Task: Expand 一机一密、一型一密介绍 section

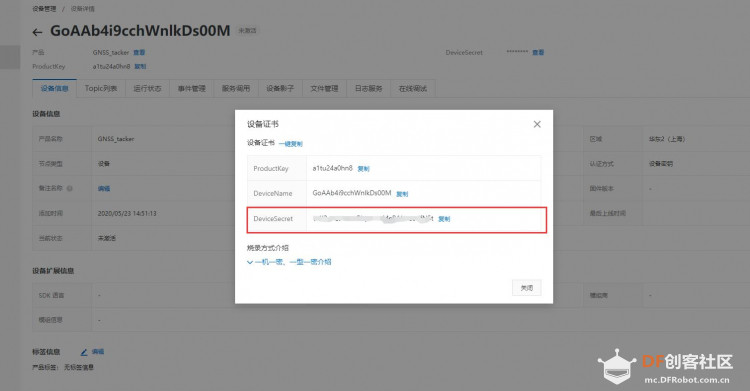Action: pos(289,262)
